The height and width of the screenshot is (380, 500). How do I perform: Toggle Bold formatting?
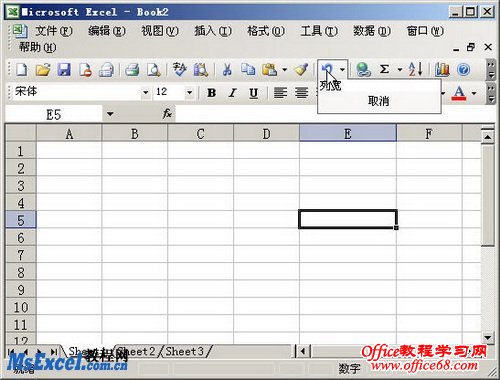tap(211, 93)
